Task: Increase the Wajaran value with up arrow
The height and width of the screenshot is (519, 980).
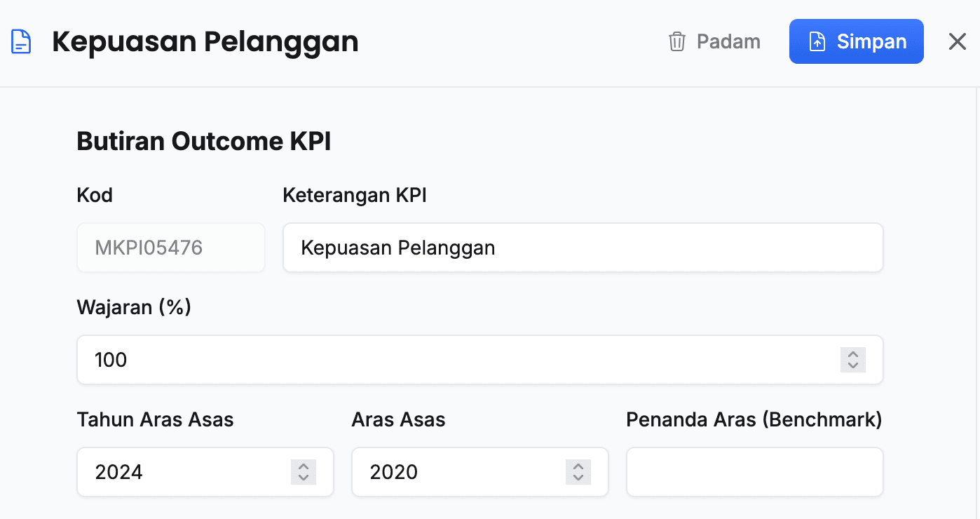Action: [x=853, y=354]
